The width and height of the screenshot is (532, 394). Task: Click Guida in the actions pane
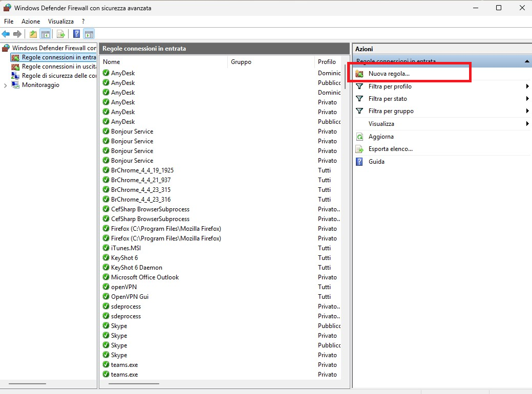[376, 162]
